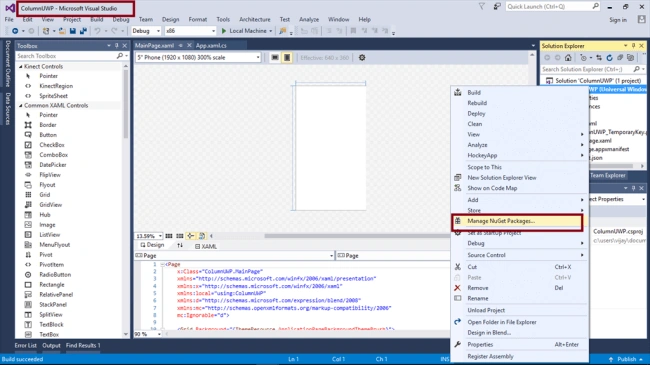This screenshot has height=365, width=650.
Task: Toggle Toolbox auto-hide pin
Action: click(x=116, y=46)
